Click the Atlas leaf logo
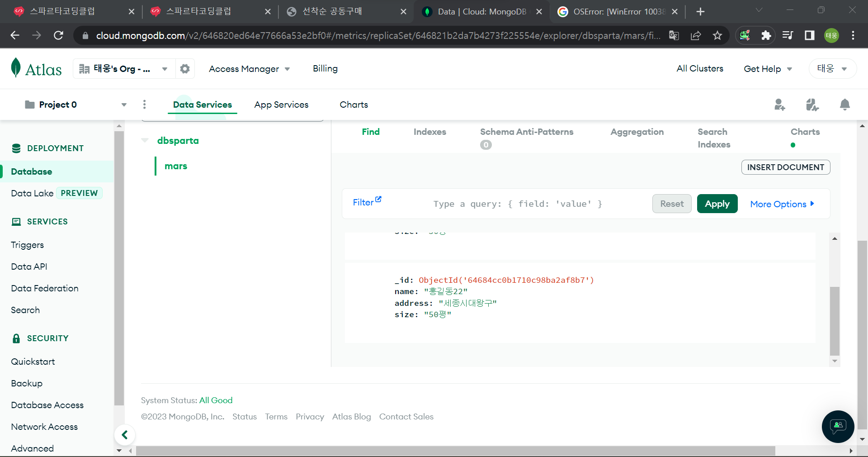Viewport: 868px width, 457px height. click(16, 68)
